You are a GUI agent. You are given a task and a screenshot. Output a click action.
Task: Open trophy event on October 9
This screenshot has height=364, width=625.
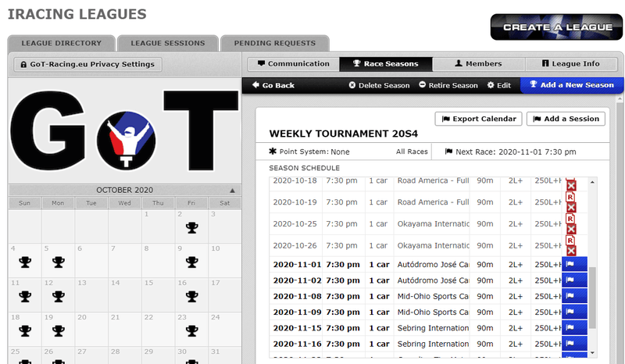(x=191, y=262)
